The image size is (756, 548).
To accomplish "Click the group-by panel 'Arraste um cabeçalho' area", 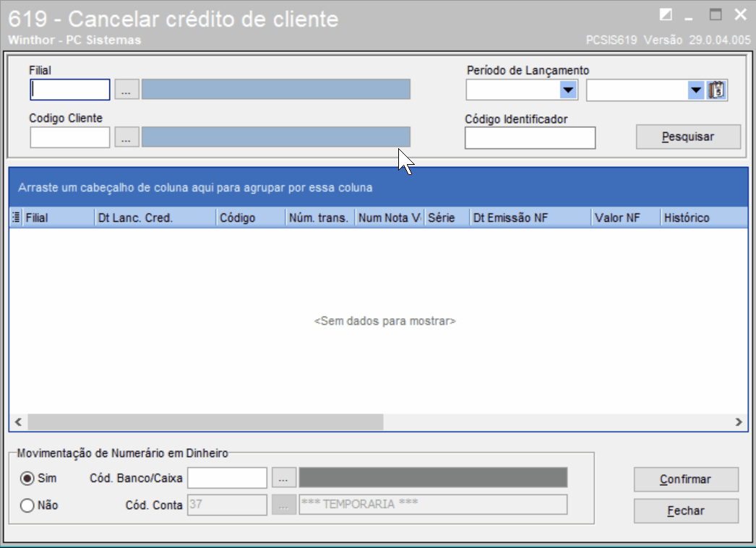I will [379, 188].
